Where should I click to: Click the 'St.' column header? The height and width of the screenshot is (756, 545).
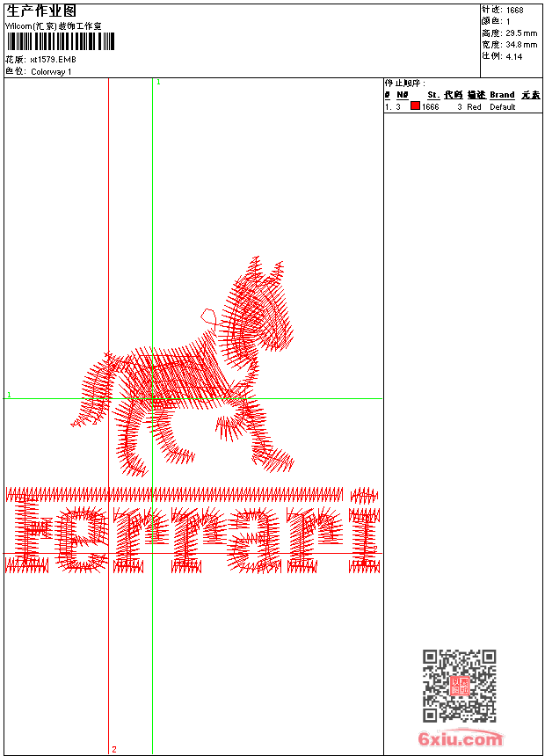pyautogui.click(x=433, y=95)
